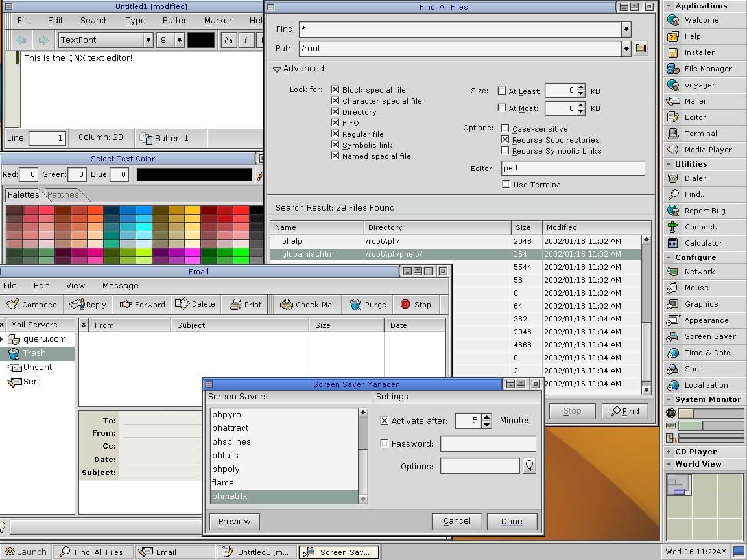Screen dimensions: 747x560
Task: Enable the Case-sensitive search option
Action: (x=505, y=129)
